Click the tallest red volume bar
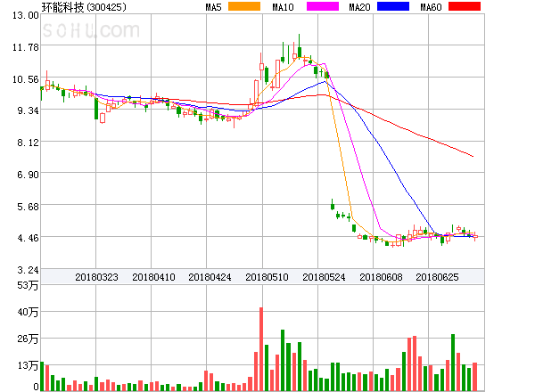 tap(261, 348)
